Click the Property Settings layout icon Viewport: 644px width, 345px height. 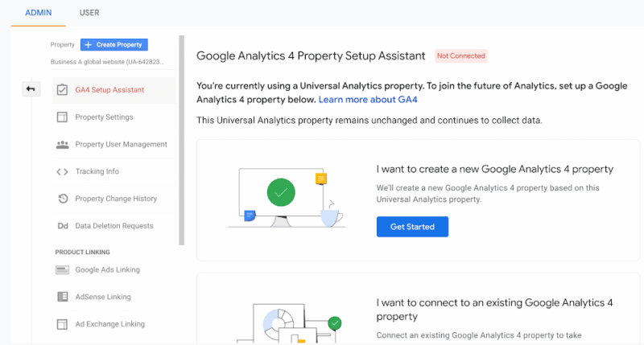[x=62, y=117]
